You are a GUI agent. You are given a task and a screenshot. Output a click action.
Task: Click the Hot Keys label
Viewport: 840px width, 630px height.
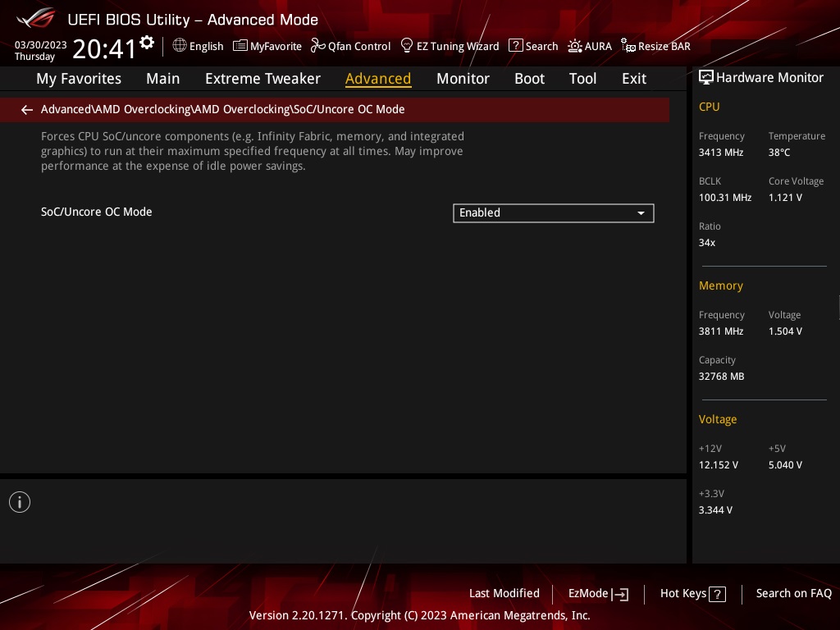click(683, 594)
